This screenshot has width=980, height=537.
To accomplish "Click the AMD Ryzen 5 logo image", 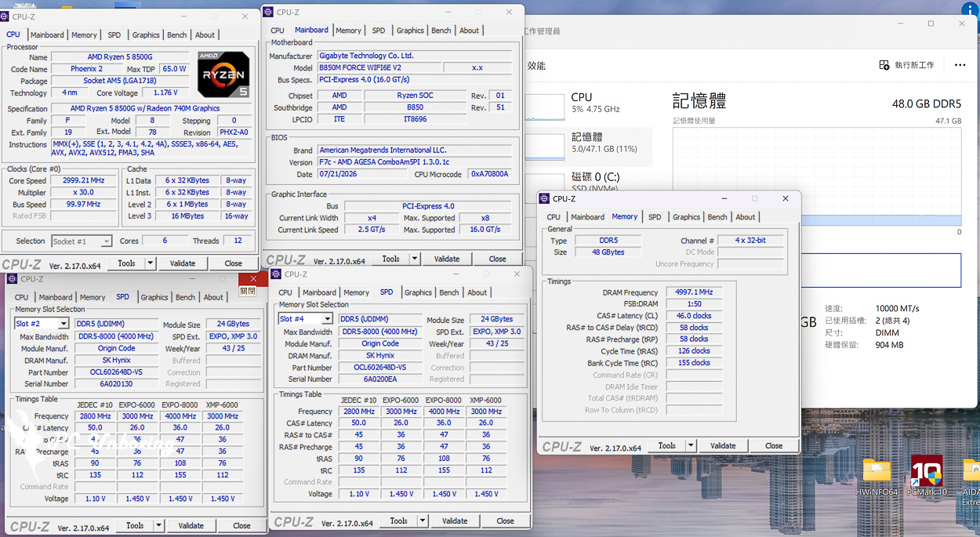I will (x=223, y=74).
